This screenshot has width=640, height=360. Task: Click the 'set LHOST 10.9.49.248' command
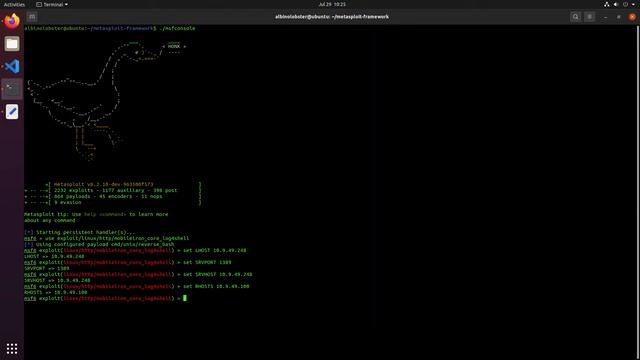[x=215, y=250]
